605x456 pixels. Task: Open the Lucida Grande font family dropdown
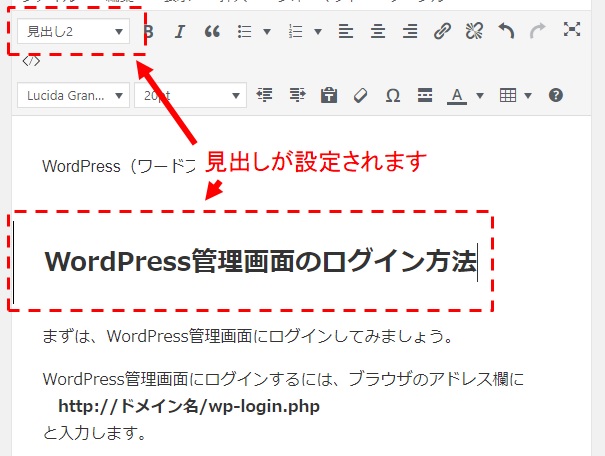[x=73, y=95]
